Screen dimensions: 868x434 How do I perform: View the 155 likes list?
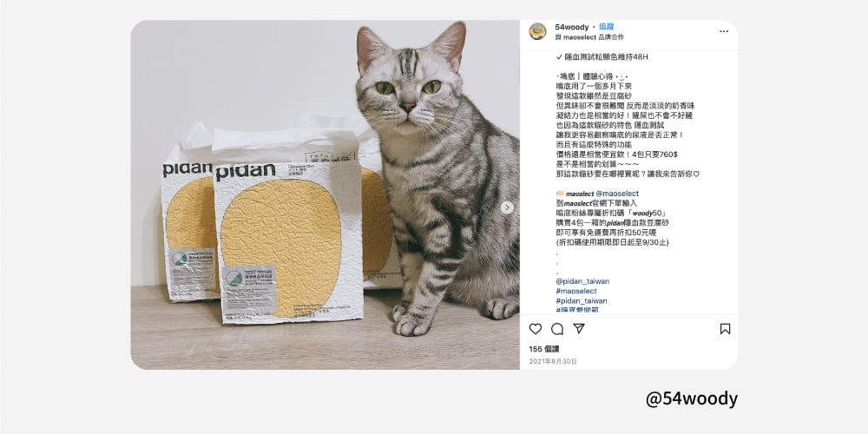(x=543, y=349)
